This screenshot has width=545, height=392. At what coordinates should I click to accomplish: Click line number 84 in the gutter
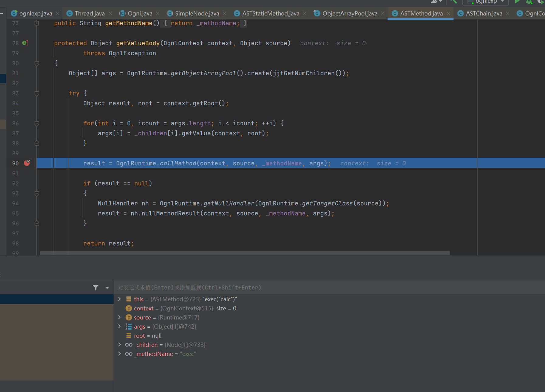click(15, 103)
